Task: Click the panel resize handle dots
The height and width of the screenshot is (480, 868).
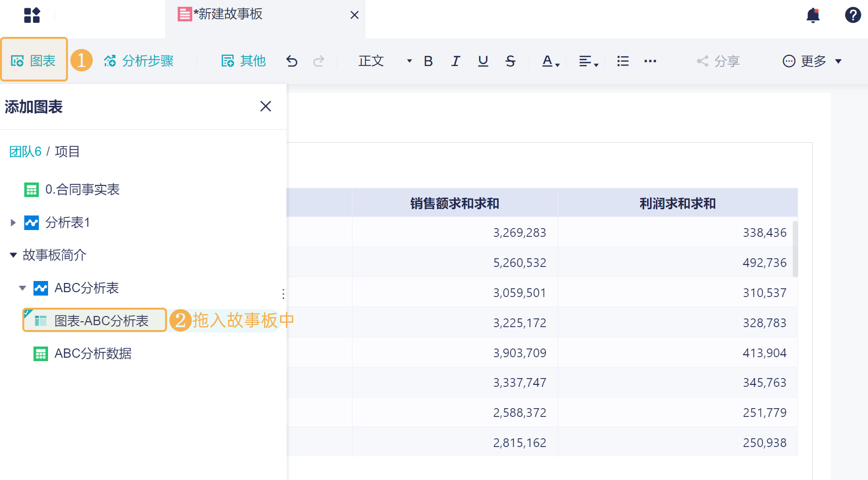Action: (283, 294)
